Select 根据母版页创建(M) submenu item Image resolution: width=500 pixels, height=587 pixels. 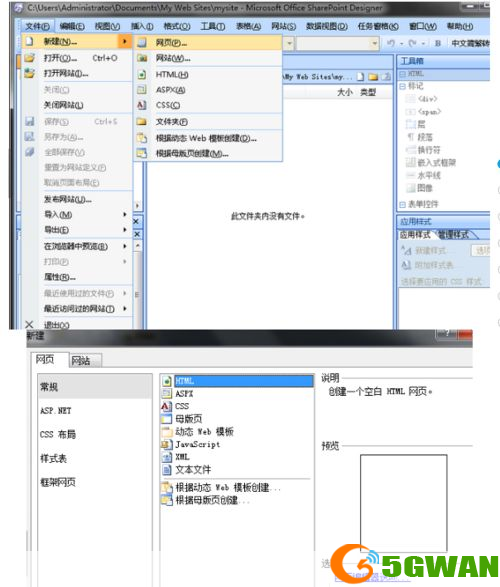208,154
